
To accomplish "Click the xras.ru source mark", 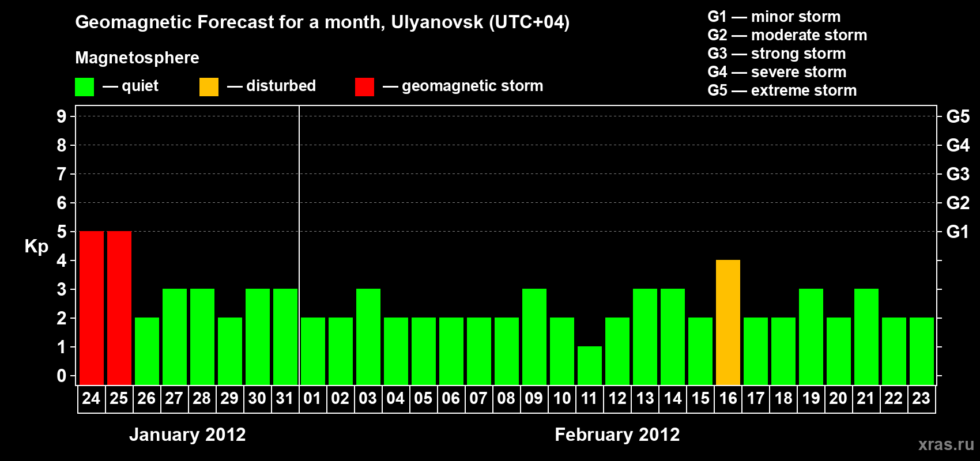I will (x=946, y=444).
